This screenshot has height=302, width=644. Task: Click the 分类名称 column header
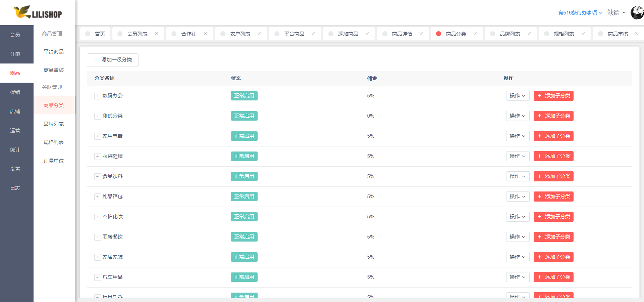point(104,78)
